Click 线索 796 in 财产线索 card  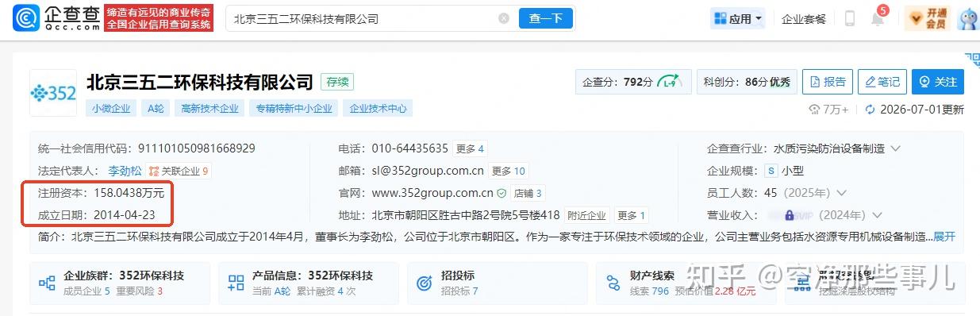(649, 291)
